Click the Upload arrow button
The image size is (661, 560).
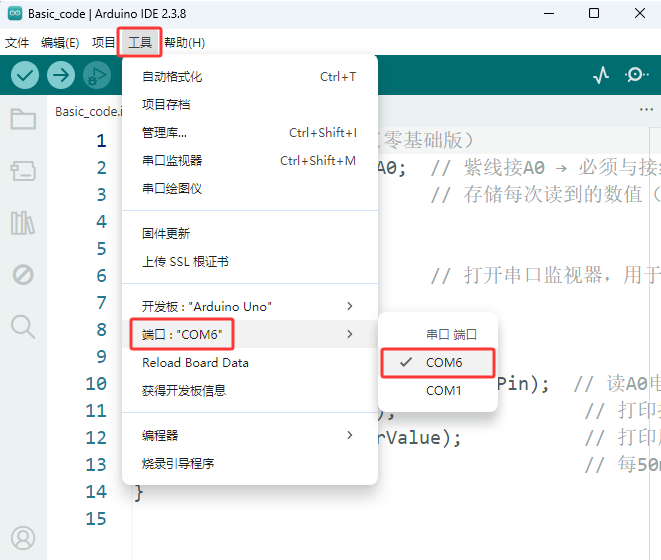point(61,75)
